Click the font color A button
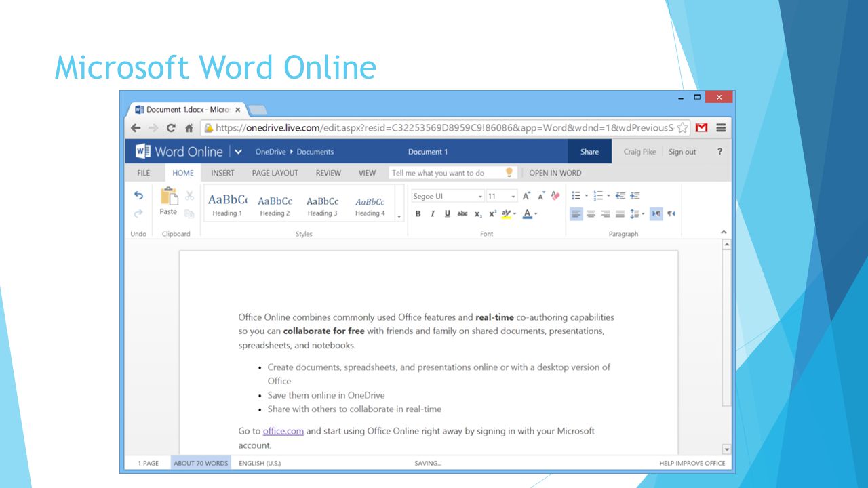 coord(528,214)
